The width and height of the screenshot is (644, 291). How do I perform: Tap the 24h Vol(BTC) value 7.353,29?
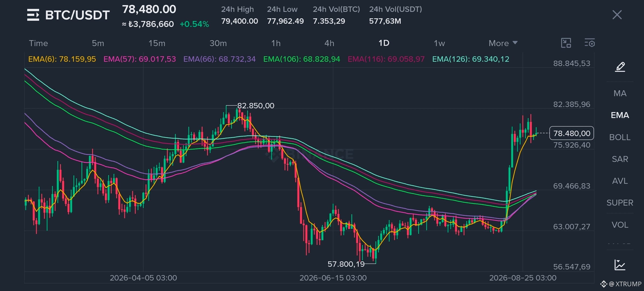tap(329, 21)
